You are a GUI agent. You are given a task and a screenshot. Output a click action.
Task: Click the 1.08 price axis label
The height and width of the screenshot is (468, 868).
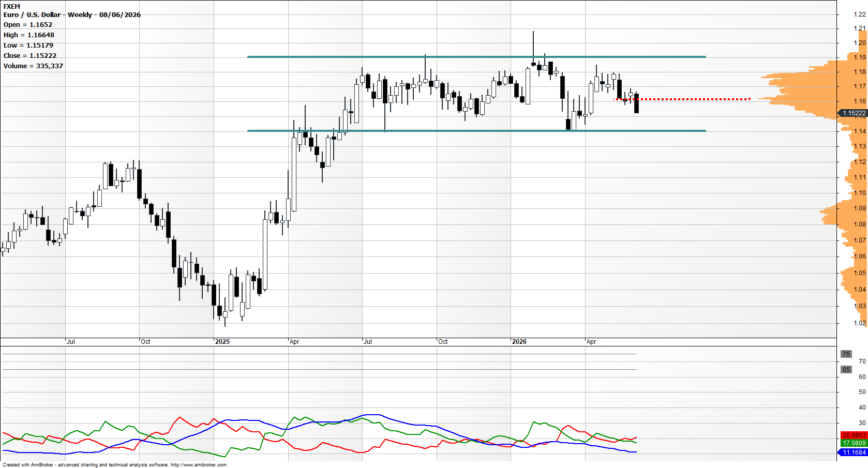click(860, 224)
